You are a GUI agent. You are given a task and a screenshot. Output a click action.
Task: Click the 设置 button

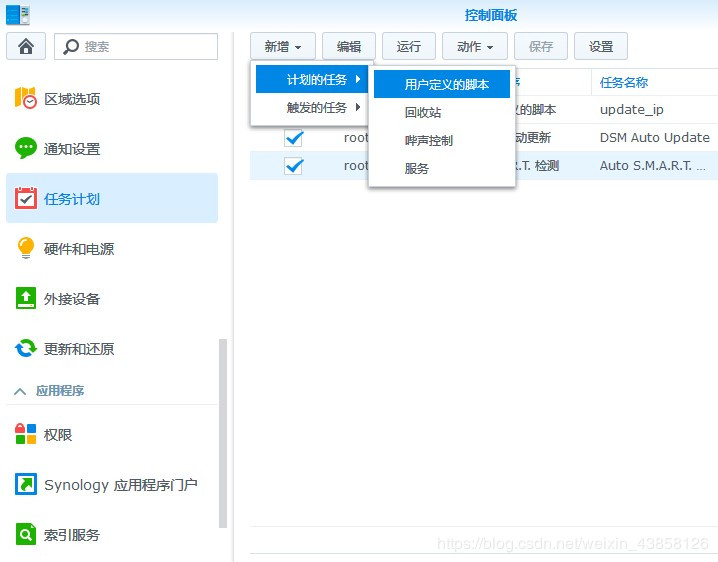(601, 46)
